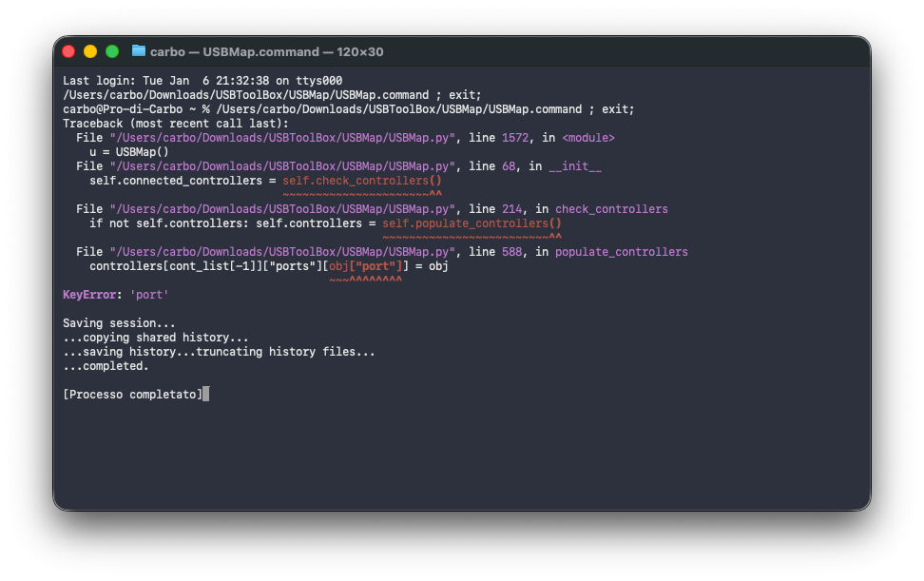Click the '...completed.' line
The height and width of the screenshot is (581, 924).
[106, 366]
